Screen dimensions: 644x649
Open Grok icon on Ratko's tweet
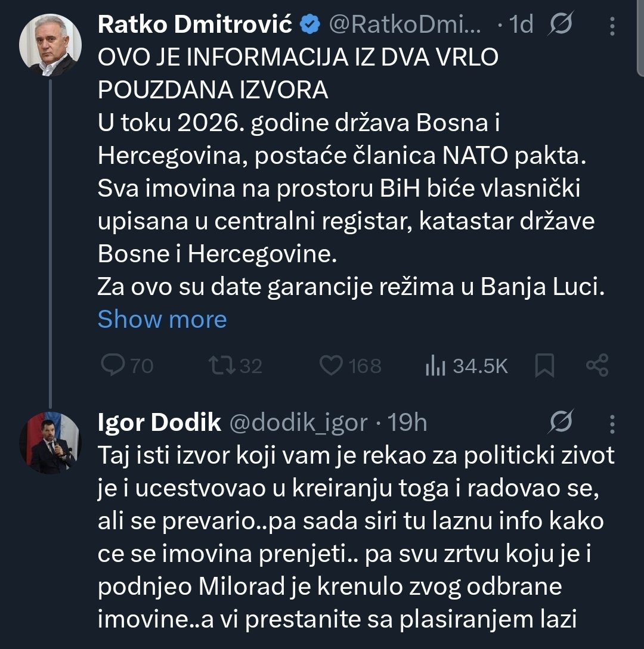click(559, 26)
